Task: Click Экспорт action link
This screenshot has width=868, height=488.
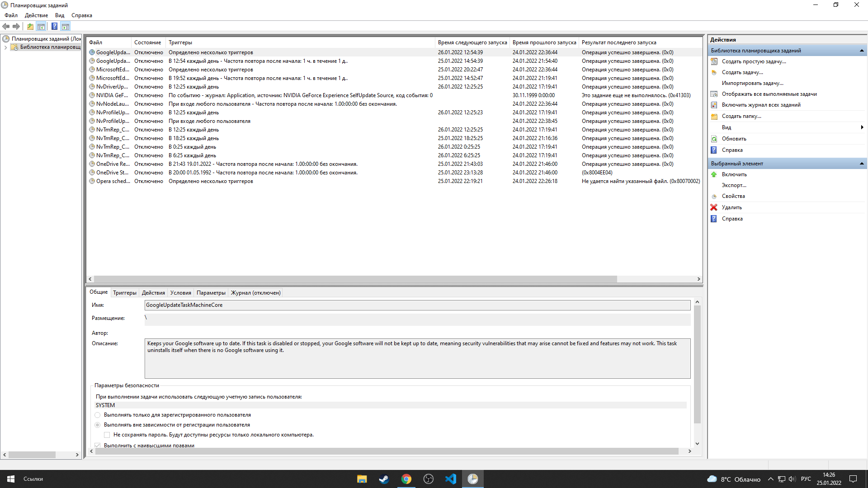Action: [734, 185]
